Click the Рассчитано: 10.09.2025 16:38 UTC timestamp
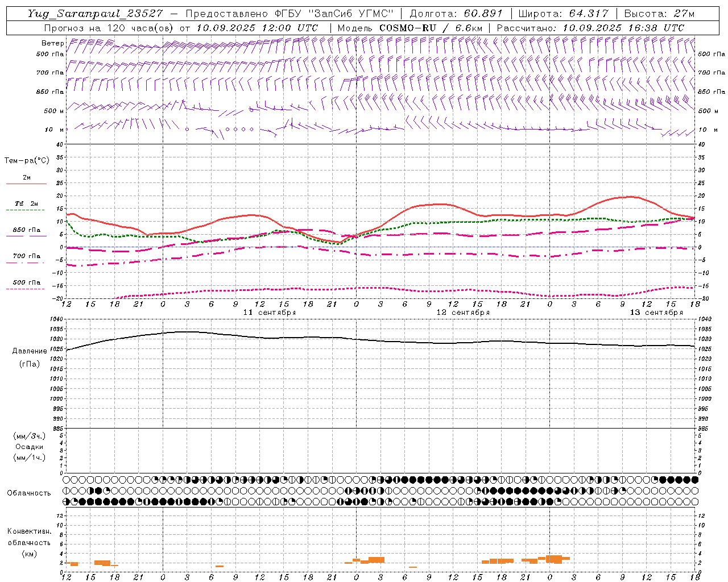Image resolution: width=728 pixels, height=582 pixels. (590, 27)
